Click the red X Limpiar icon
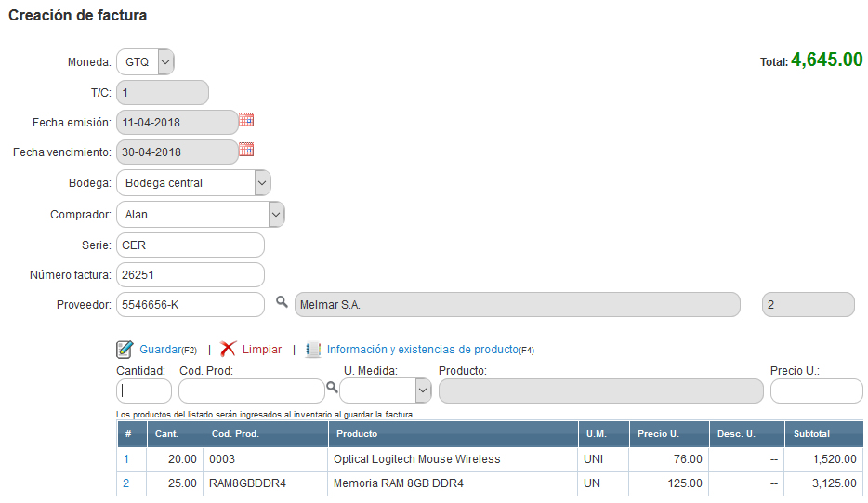The width and height of the screenshot is (868, 503). [228, 350]
